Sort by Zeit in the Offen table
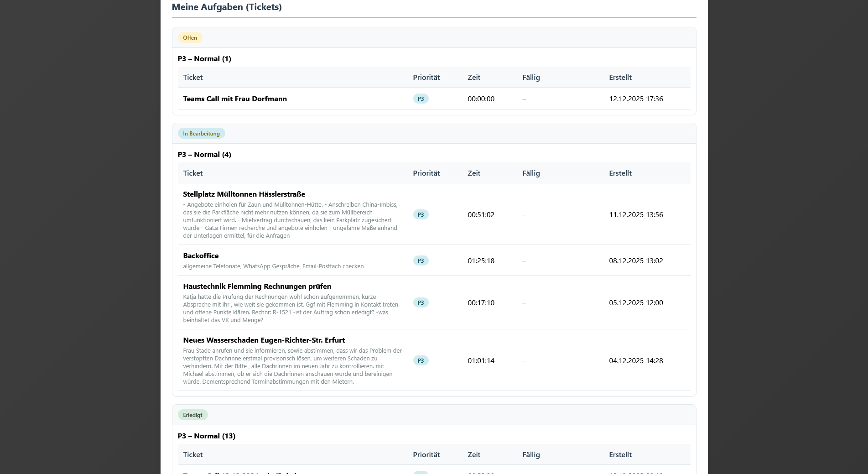 (x=473, y=78)
